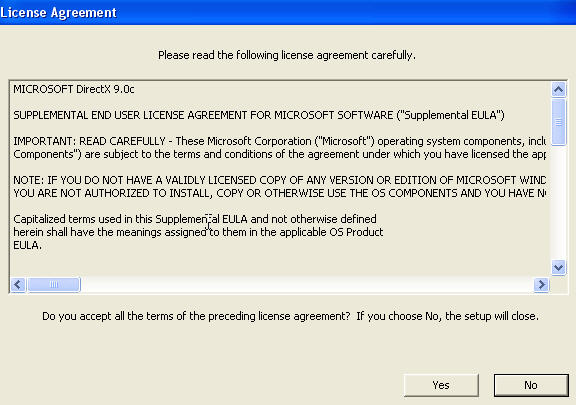Viewport: 576px width, 405px height.
Task: Click the "YOU ARE NOT AUTHORIZED TO INSTALL" line
Action: pos(279,193)
